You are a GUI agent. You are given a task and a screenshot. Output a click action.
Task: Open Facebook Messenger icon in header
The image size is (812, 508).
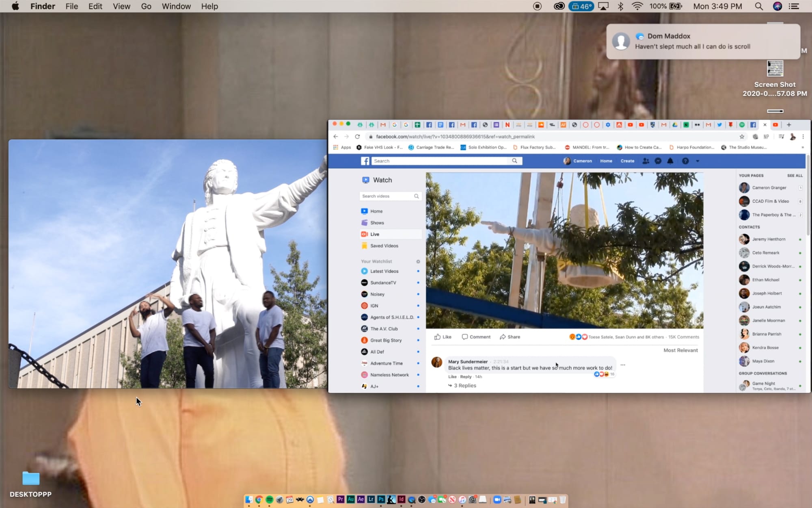coord(658,161)
